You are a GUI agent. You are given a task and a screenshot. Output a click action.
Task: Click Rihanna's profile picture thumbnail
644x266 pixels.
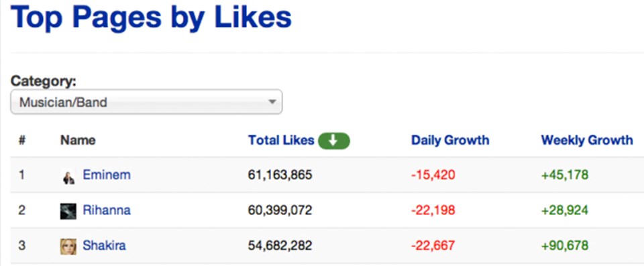click(x=68, y=212)
